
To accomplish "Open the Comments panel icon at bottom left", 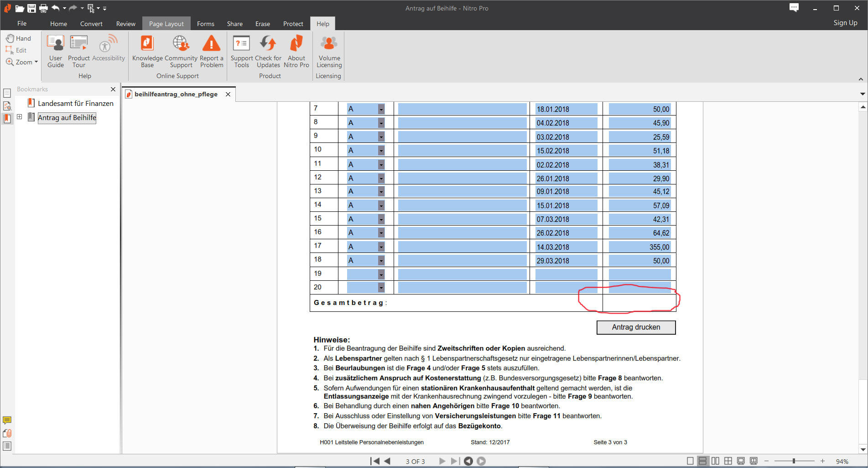I will pos(7,420).
